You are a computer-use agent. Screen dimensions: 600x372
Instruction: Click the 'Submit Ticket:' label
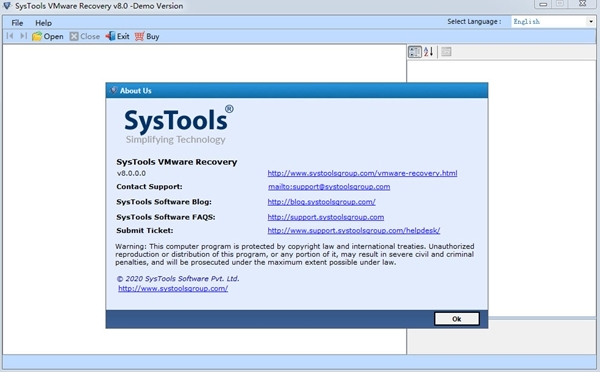coord(145,230)
